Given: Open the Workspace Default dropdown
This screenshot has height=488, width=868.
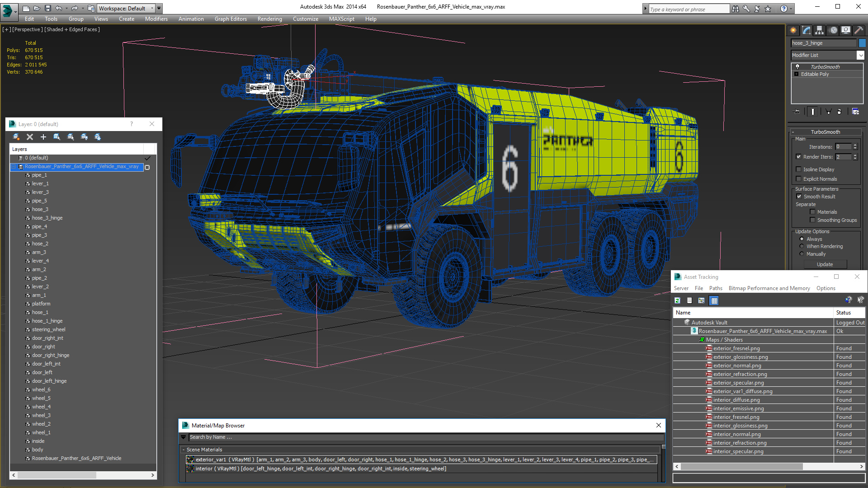Looking at the screenshot, I should 126,8.
